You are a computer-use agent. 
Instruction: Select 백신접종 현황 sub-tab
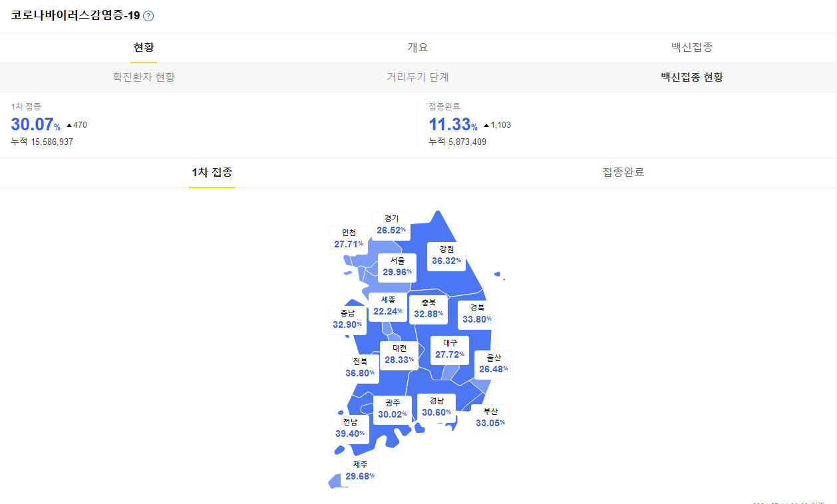point(692,77)
